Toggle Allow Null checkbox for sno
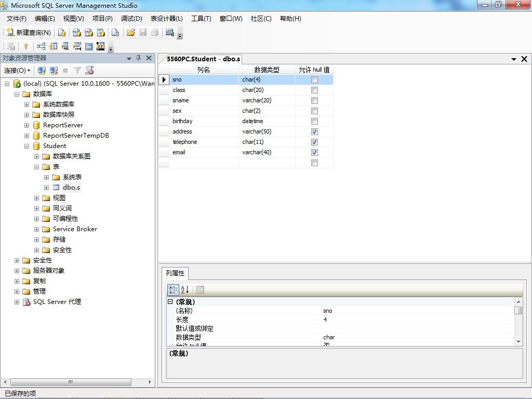 point(314,79)
